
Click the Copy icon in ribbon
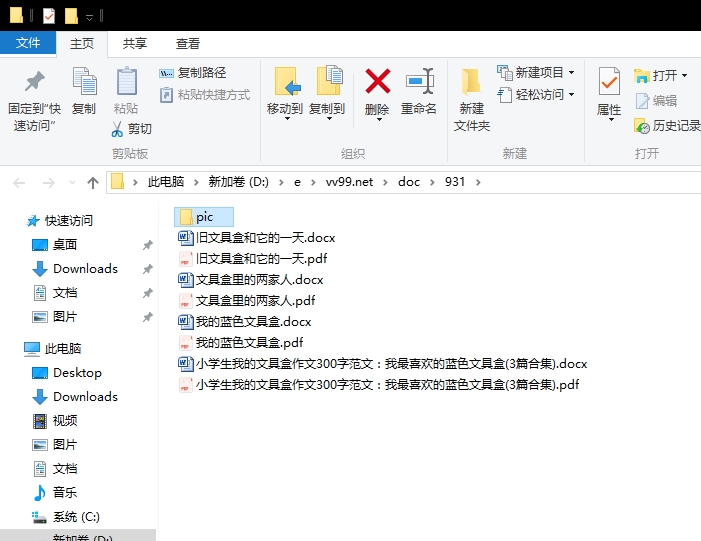tap(84, 81)
